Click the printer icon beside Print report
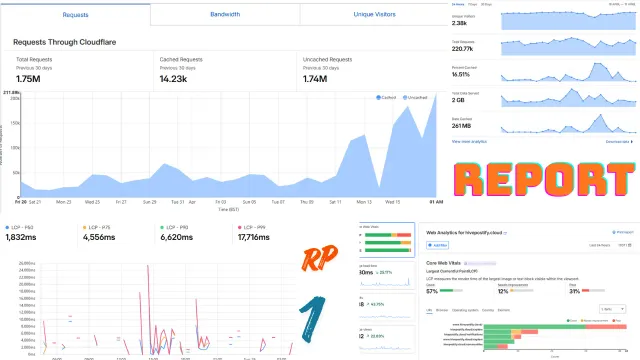This screenshot has height=360, width=640. pyautogui.click(x=614, y=232)
